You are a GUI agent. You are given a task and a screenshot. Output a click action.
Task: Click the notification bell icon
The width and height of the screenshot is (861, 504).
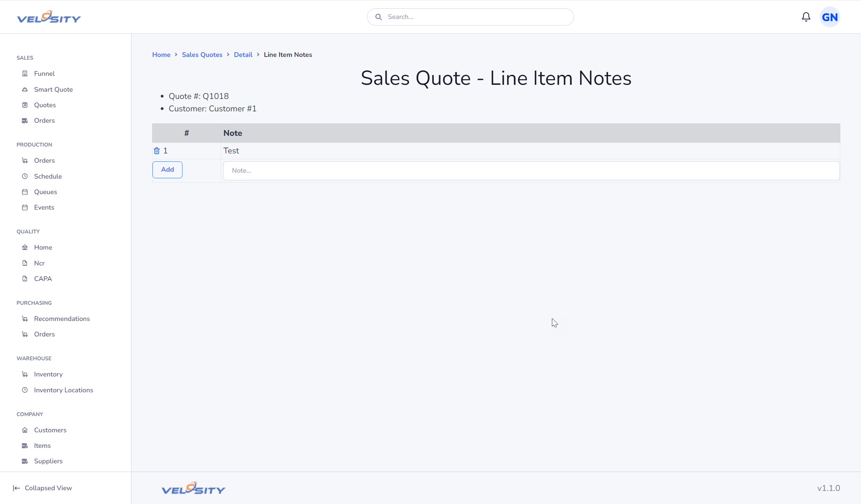click(x=806, y=17)
